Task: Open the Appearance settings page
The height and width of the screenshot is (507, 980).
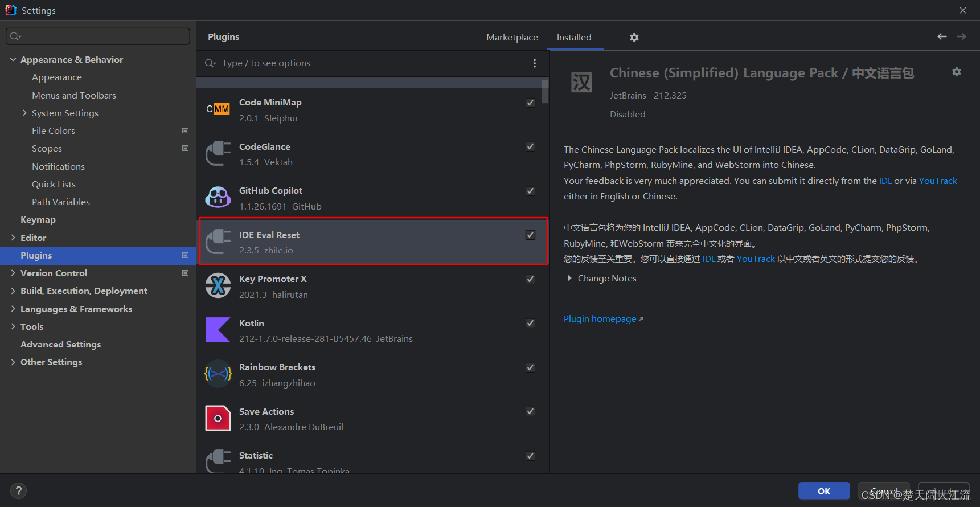Action: [x=57, y=77]
